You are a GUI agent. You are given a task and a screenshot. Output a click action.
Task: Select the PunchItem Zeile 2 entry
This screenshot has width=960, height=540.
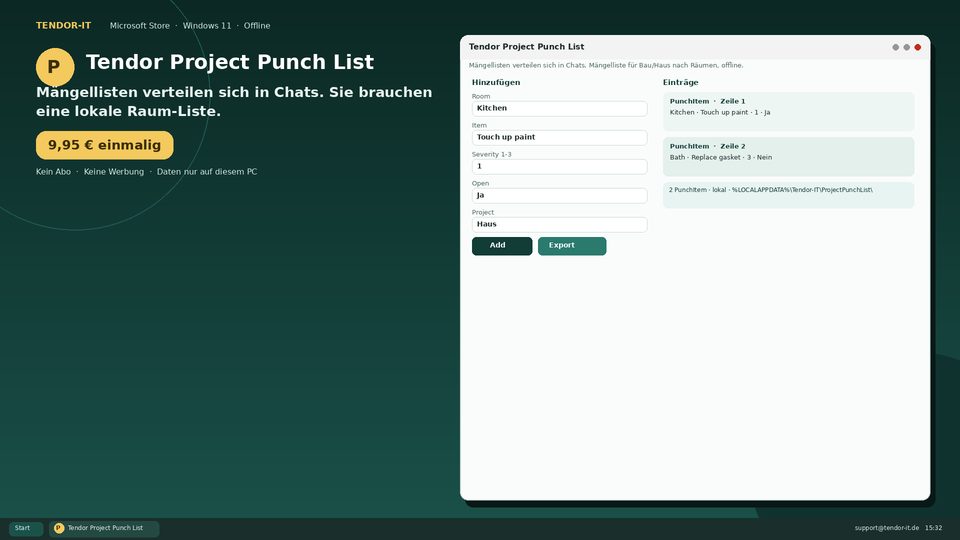click(788, 157)
